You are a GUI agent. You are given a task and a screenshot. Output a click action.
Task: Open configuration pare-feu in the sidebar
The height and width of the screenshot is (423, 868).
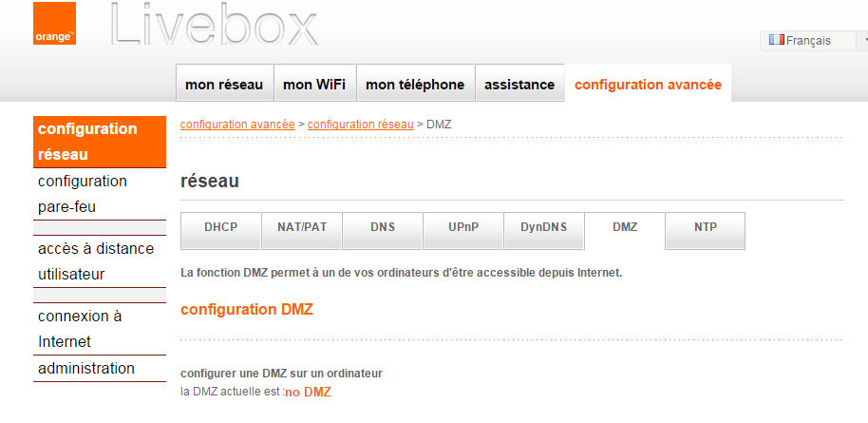click(x=83, y=194)
